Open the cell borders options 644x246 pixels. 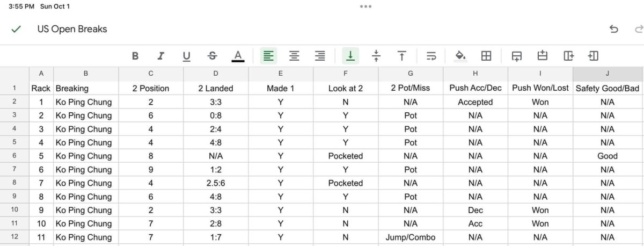(486, 56)
